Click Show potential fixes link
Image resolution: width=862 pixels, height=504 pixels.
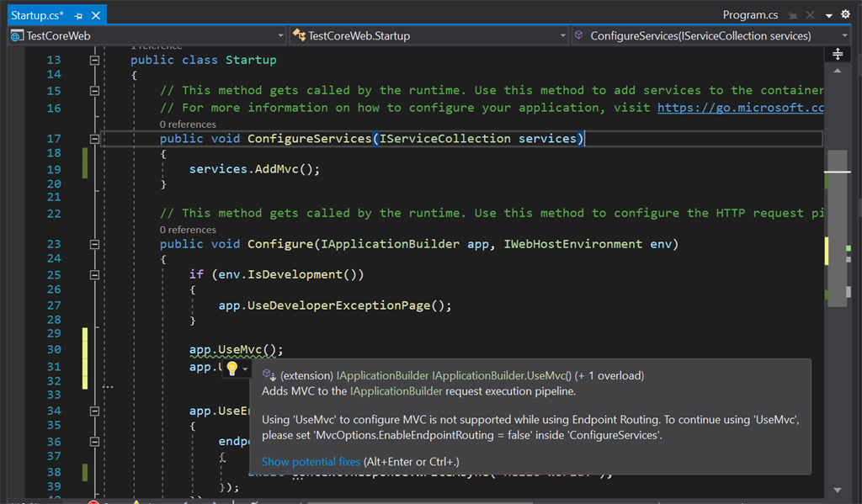tap(311, 462)
